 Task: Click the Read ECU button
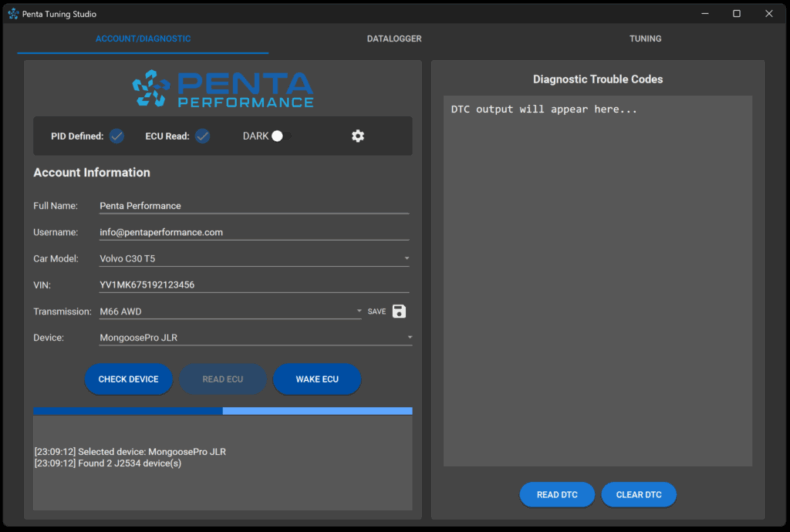223,379
